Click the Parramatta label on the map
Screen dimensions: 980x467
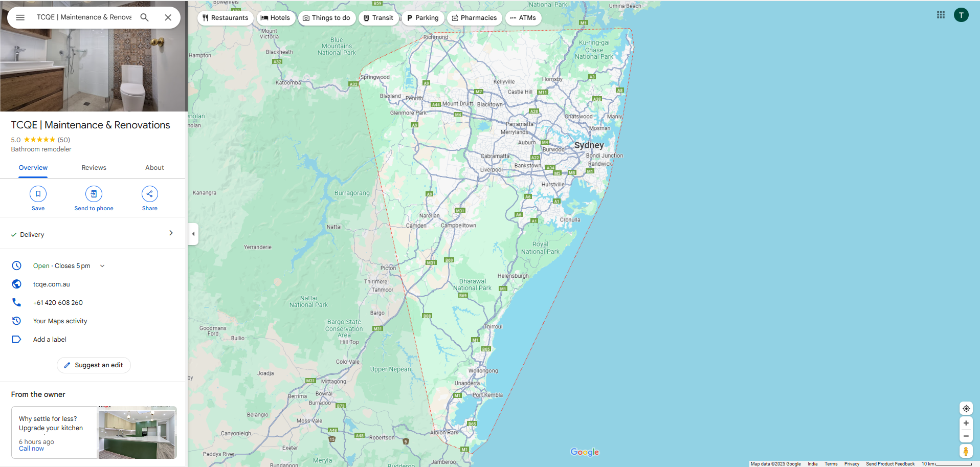click(x=520, y=124)
